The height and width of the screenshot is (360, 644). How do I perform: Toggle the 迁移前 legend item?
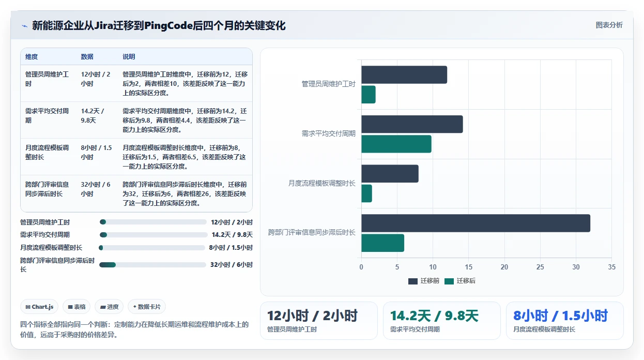(x=423, y=281)
